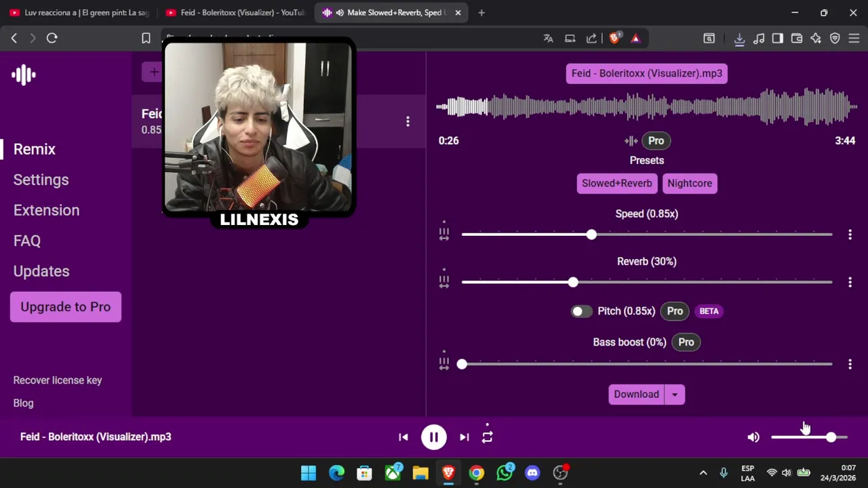This screenshot has height=488, width=868.
Task: Skip to the previous track
Action: (x=403, y=437)
